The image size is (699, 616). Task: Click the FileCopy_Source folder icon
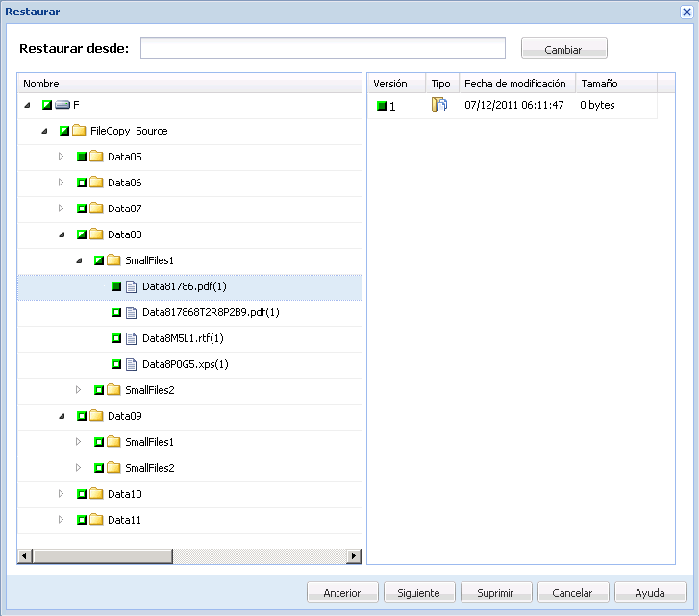coord(79,131)
